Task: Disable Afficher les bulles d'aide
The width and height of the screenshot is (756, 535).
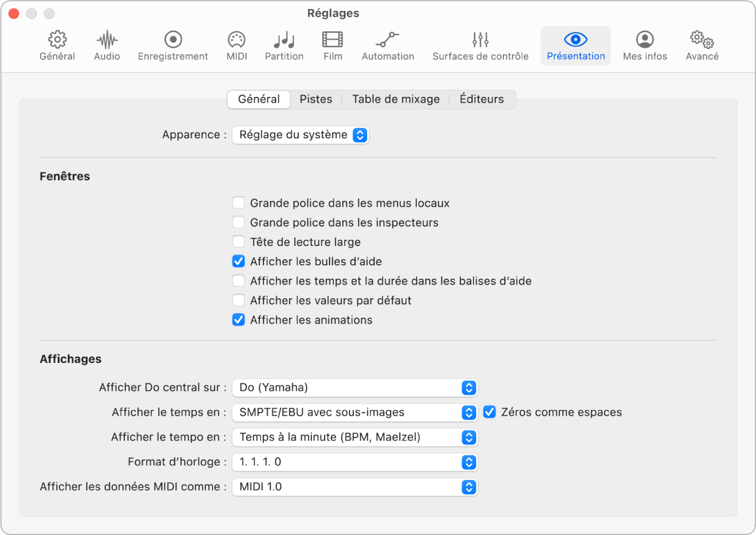Action: click(x=239, y=261)
